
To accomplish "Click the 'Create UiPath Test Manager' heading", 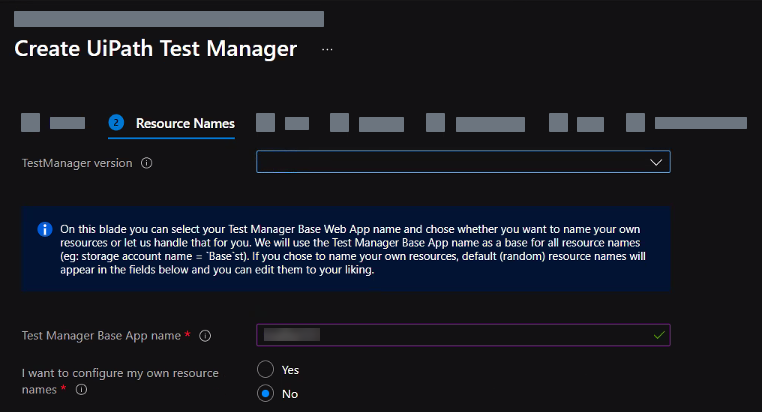I will point(156,49).
